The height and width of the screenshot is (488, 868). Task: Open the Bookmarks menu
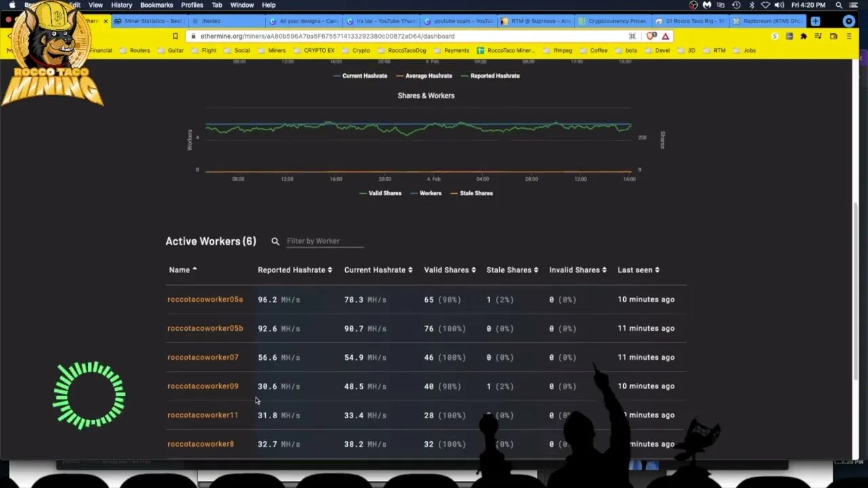point(157,5)
